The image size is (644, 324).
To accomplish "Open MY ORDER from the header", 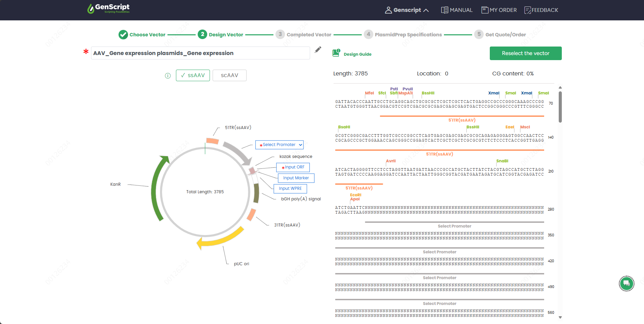I will click(498, 10).
